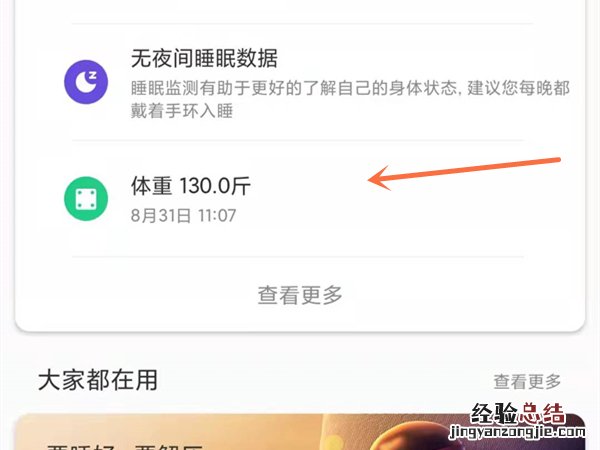Tap 查看更多 at the bottom of the health card

300,295
